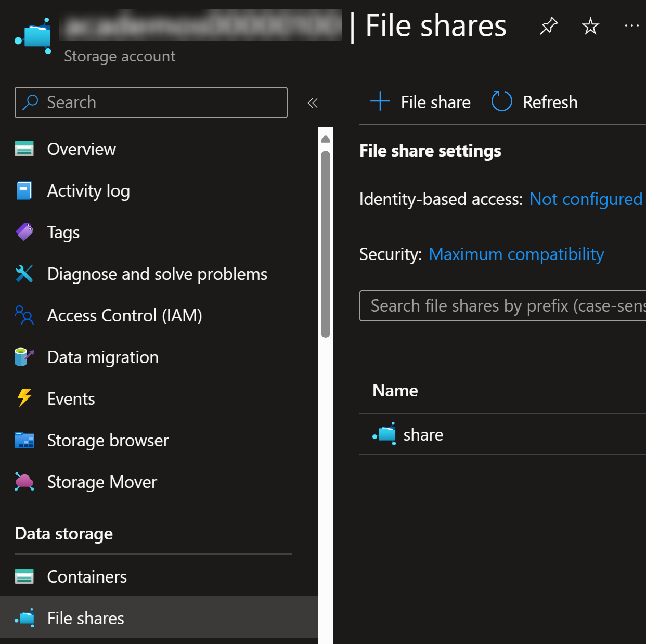Sort by the Name column header
Screen dimensions: 646x644
pos(395,391)
